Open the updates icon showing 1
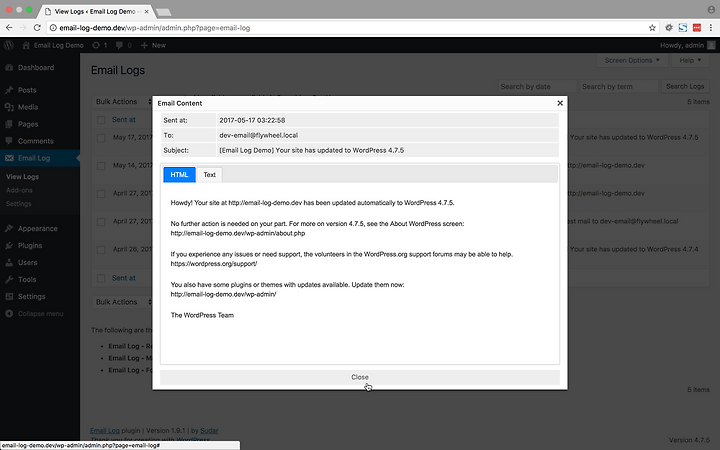Viewport: 720px width, 450px height. (x=100, y=45)
